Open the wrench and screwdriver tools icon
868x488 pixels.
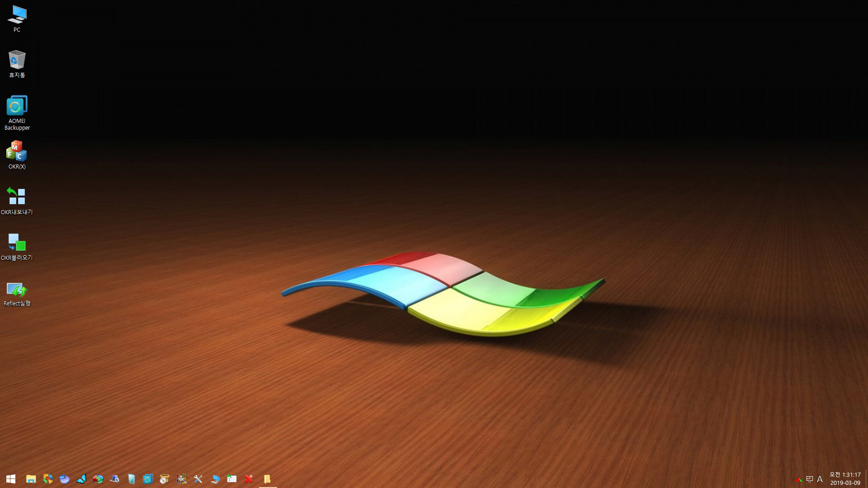click(198, 479)
